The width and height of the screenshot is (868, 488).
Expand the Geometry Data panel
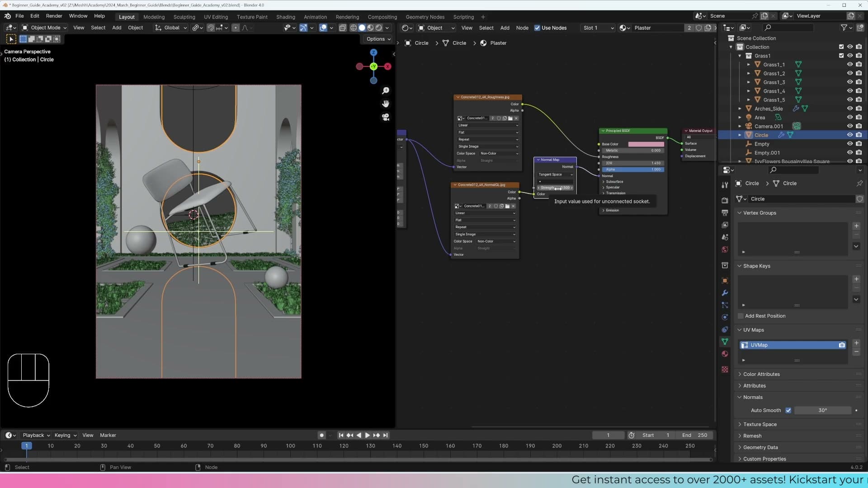760,448
